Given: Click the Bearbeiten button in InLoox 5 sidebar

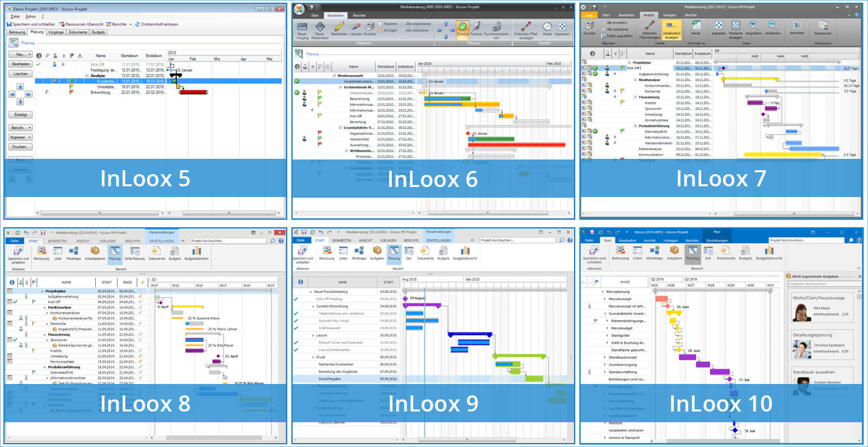Looking at the screenshot, I should 20,64.
